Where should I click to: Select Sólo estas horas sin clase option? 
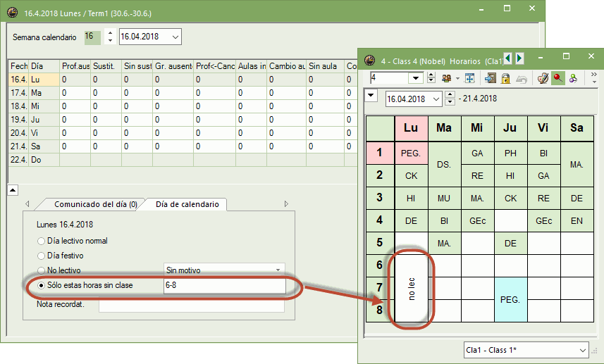coord(41,286)
